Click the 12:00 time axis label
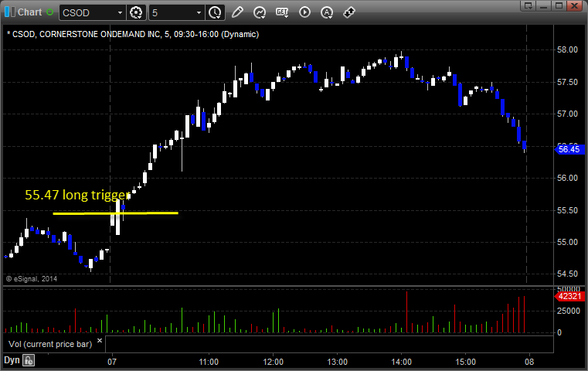The image size is (588, 371). 273,362
